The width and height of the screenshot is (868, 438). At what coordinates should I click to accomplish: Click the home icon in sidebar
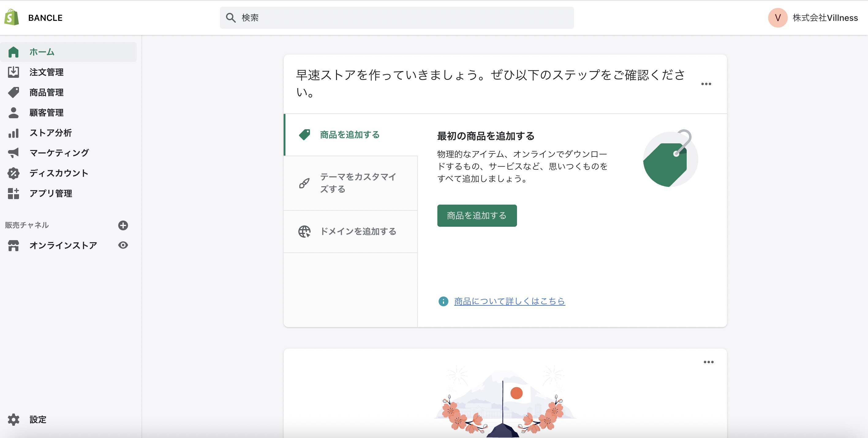(13, 52)
